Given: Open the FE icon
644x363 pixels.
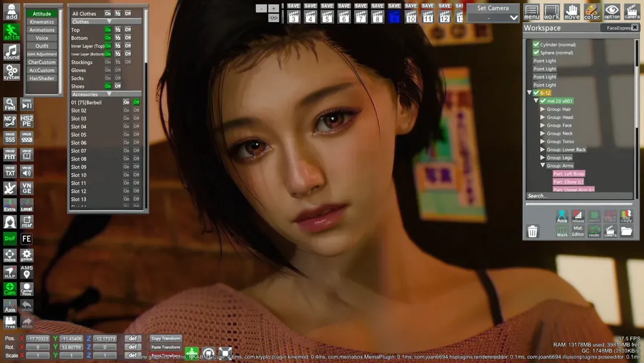Looking at the screenshot, I should coord(27,238).
